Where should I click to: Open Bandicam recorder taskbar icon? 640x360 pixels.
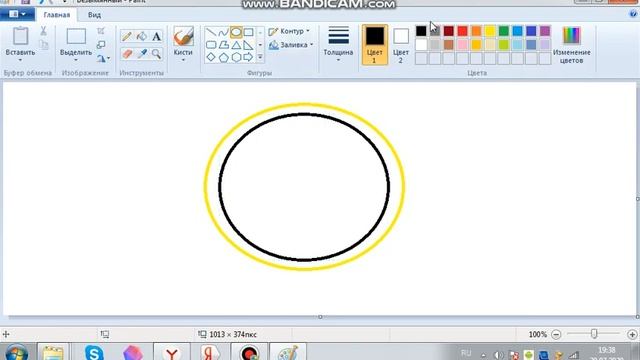249,353
